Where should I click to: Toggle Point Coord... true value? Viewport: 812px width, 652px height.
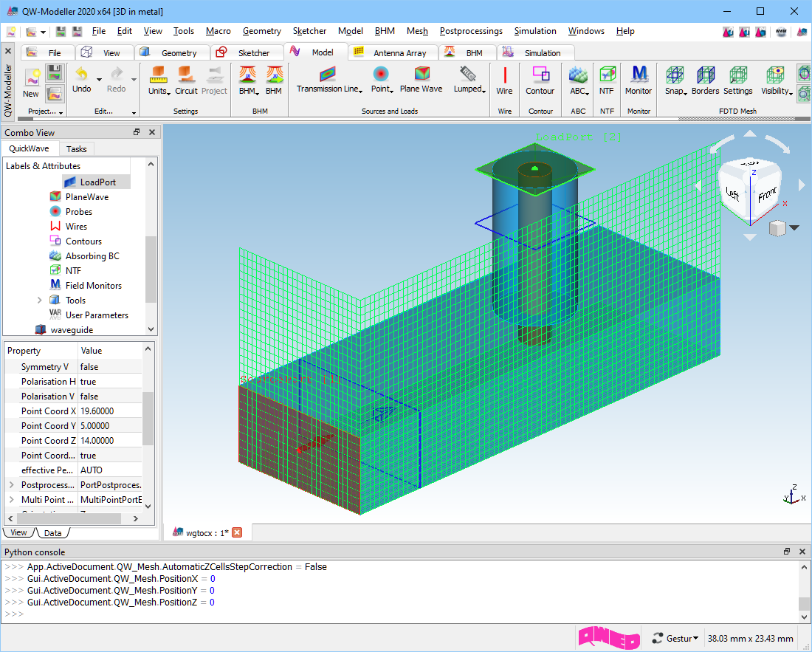pyautogui.click(x=110, y=455)
